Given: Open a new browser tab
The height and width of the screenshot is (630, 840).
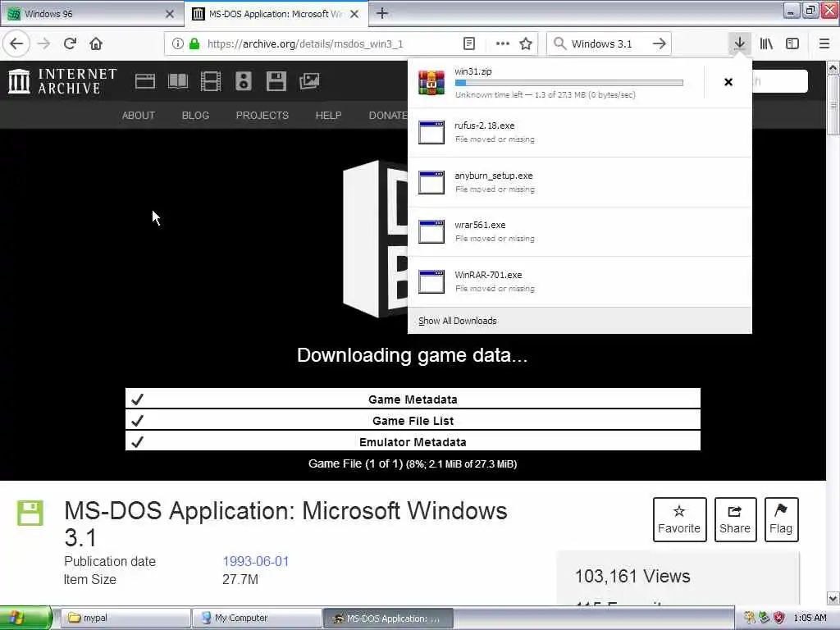Looking at the screenshot, I should [382, 13].
